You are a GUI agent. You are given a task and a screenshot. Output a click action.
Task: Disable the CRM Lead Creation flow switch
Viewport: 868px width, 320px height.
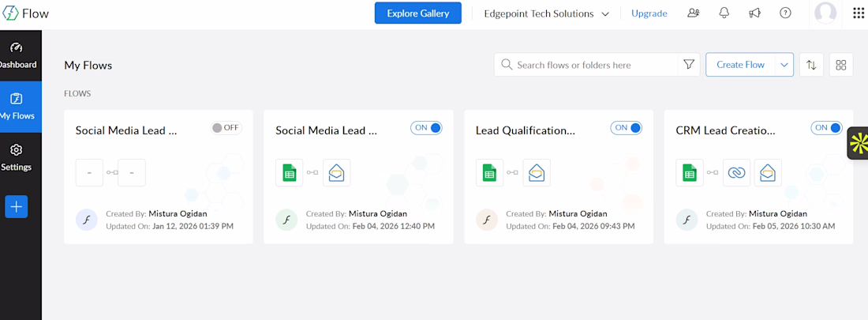[827, 128]
